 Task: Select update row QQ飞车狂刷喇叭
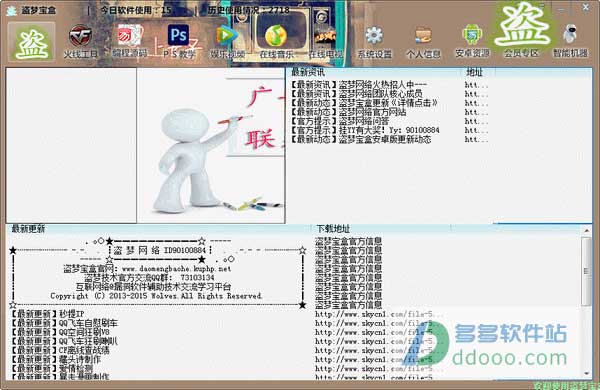pyautogui.click(x=64, y=341)
